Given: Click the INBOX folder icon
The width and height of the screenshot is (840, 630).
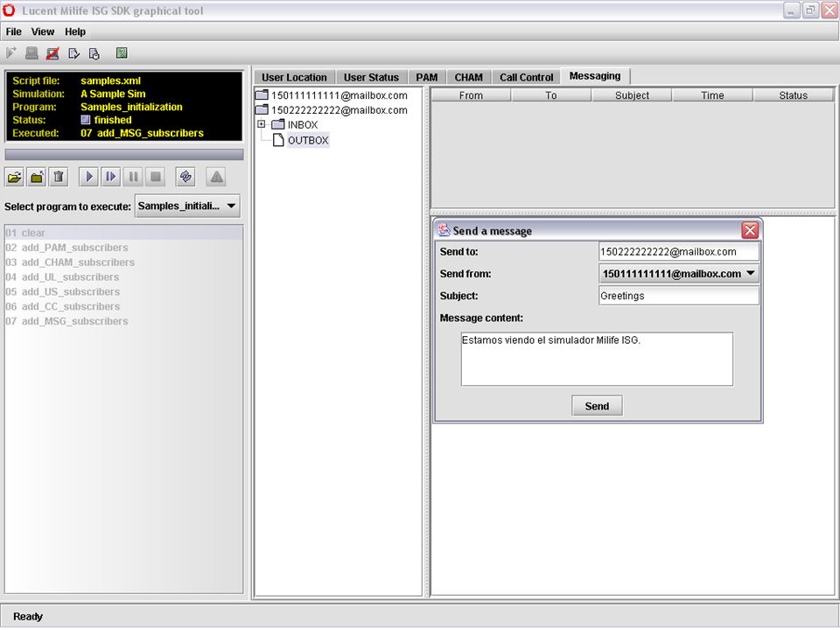Looking at the screenshot, I should point(278,125).
